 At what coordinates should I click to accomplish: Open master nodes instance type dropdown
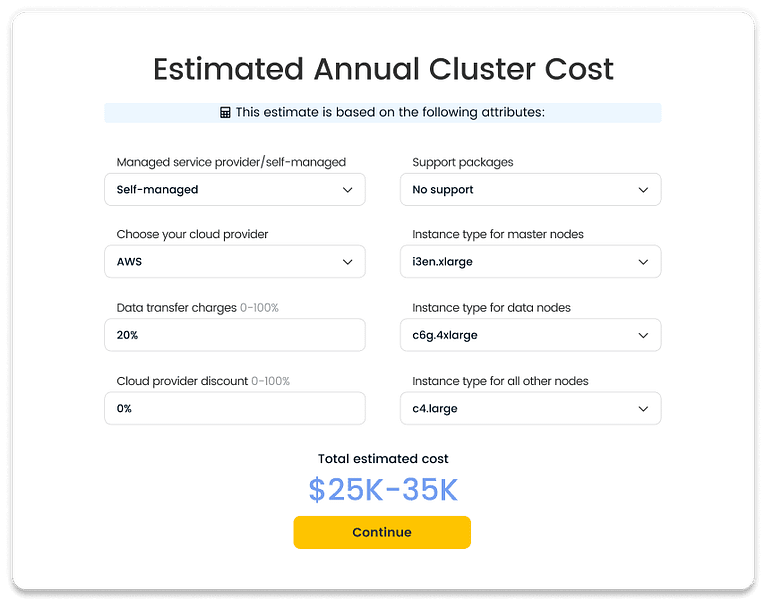point(530,261)
